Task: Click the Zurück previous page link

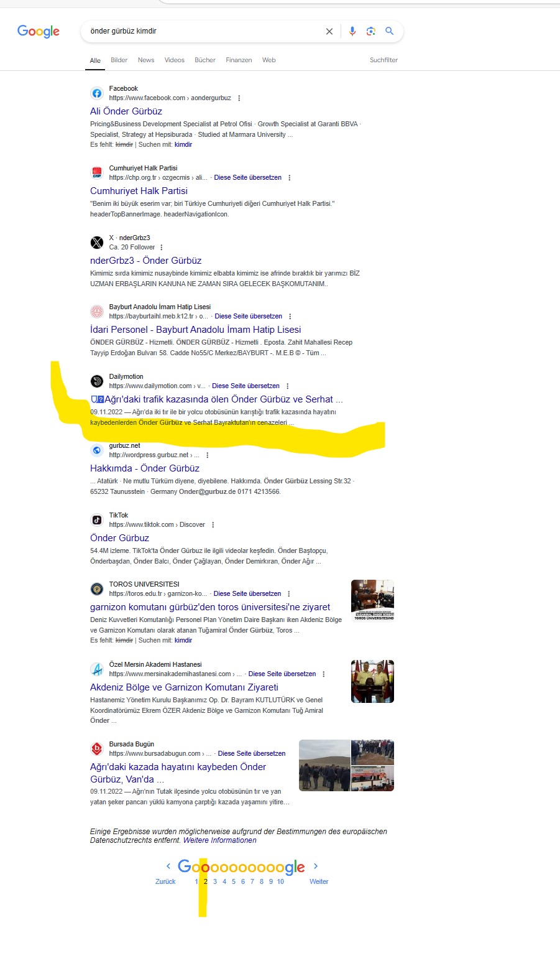Action: pos(165,881)
